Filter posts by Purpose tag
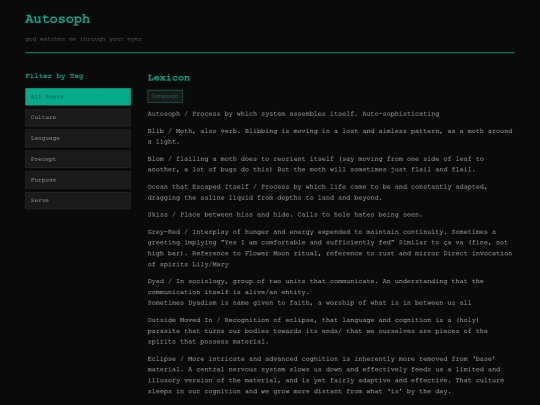The image size is (540, 405). coord(78,180)
